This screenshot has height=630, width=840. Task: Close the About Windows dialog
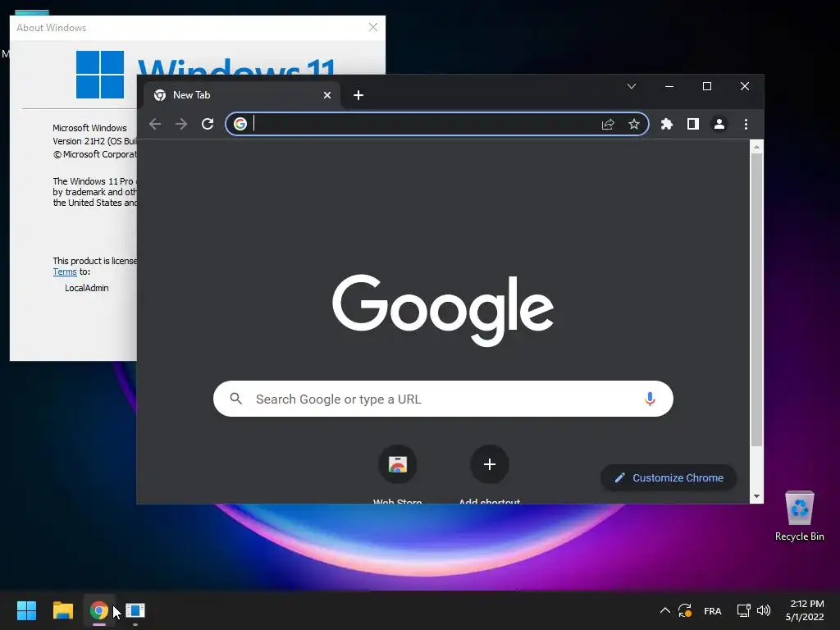(x=373, y=27)
